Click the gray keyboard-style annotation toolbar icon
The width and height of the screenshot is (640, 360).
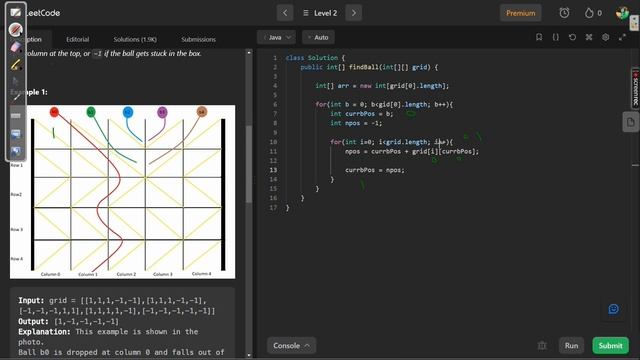(x=16, y=116)
